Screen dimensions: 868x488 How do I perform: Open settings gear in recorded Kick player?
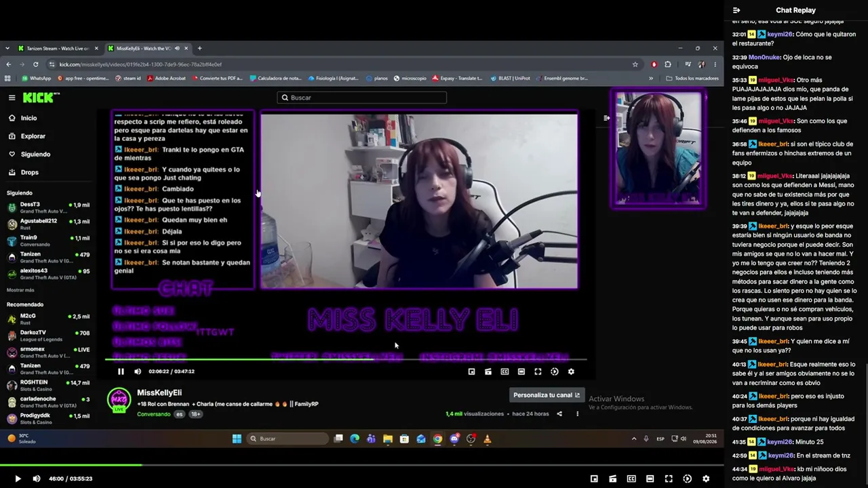[571, 371]
